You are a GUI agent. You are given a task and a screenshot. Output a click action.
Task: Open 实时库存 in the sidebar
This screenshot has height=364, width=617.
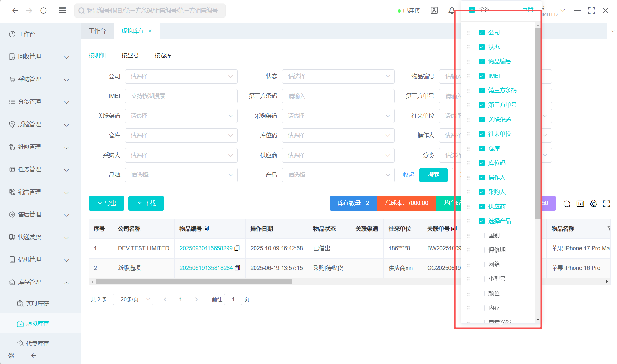point(37,303)
